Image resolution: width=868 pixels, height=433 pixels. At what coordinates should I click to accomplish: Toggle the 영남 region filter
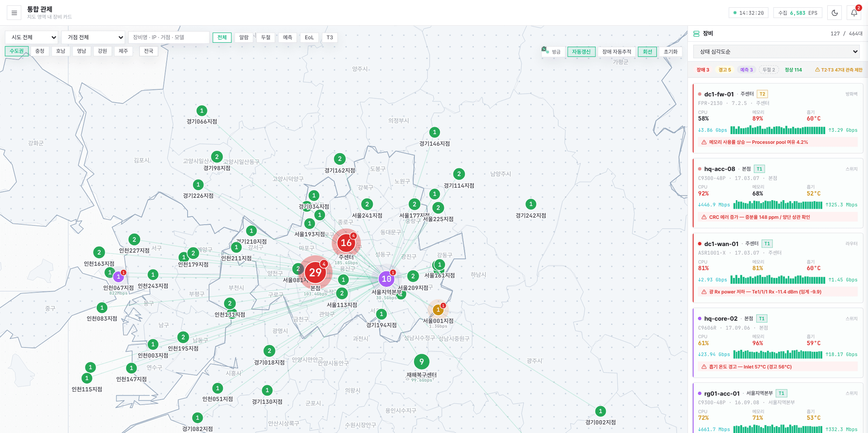click(82, 51)
